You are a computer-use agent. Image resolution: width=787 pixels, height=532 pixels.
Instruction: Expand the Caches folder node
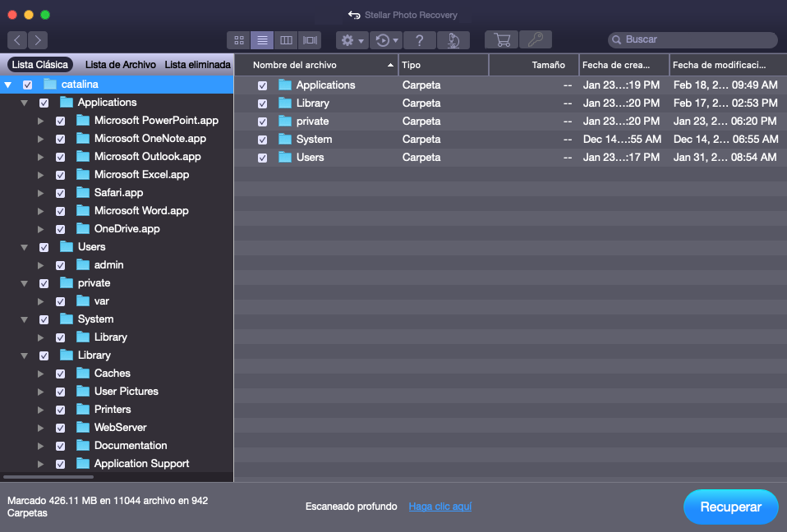tap(40, 374)
